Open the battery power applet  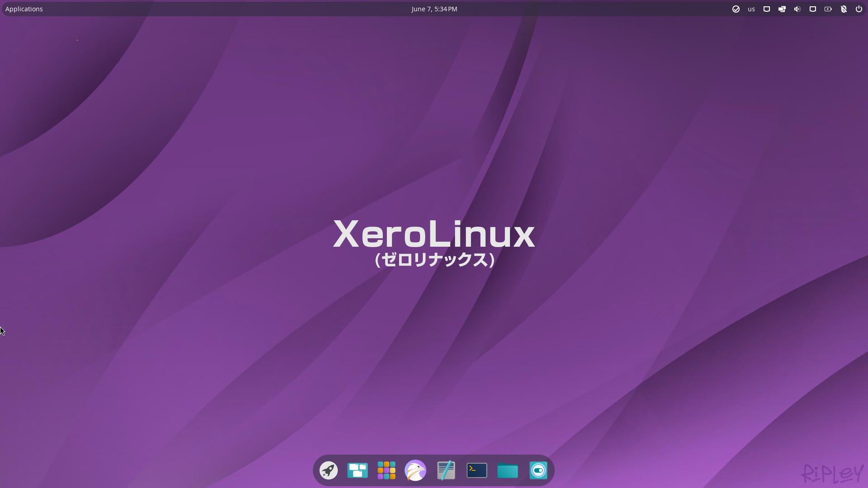[828, 9]
